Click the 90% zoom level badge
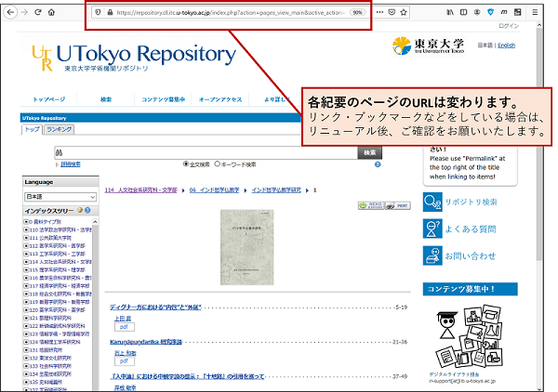Screen dimensions: 558x392 357,12
